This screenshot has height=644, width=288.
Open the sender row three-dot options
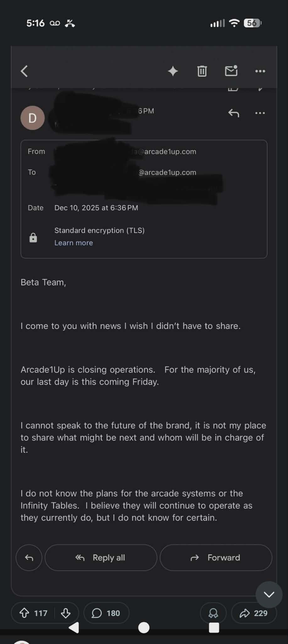click(x=260, y=113)
